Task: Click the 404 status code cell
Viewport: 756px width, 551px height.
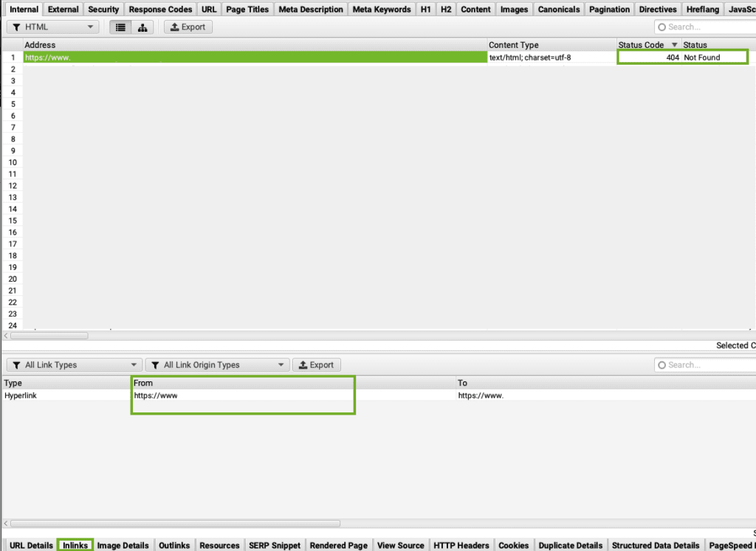Action: tap(649, 58)
